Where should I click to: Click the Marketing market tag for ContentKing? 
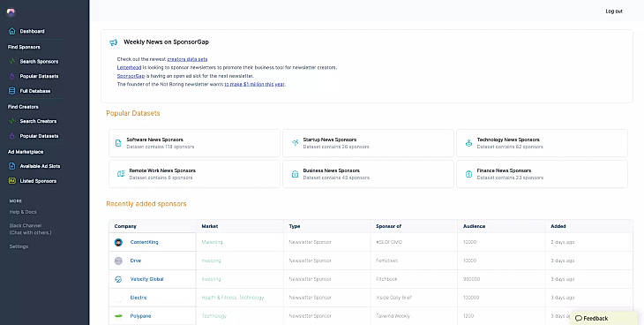212,242
